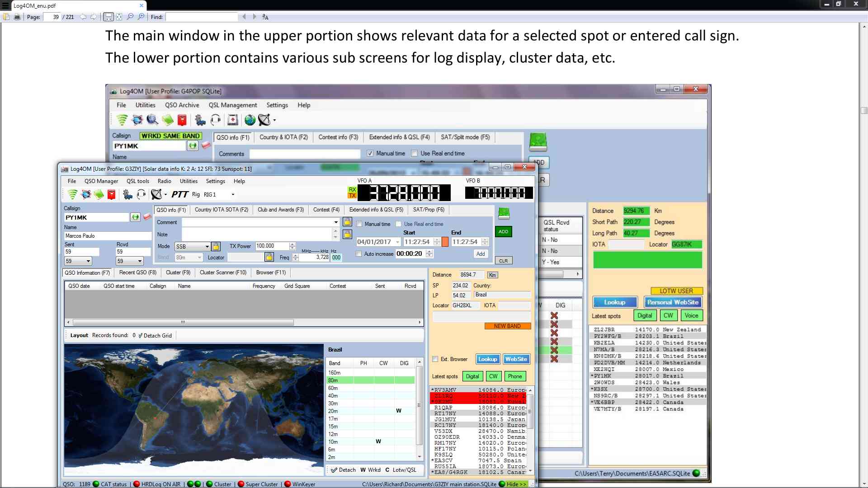Open the Comment dropdown arrow
This screenshot has width=868, height=488.
(x=336, y=222)
